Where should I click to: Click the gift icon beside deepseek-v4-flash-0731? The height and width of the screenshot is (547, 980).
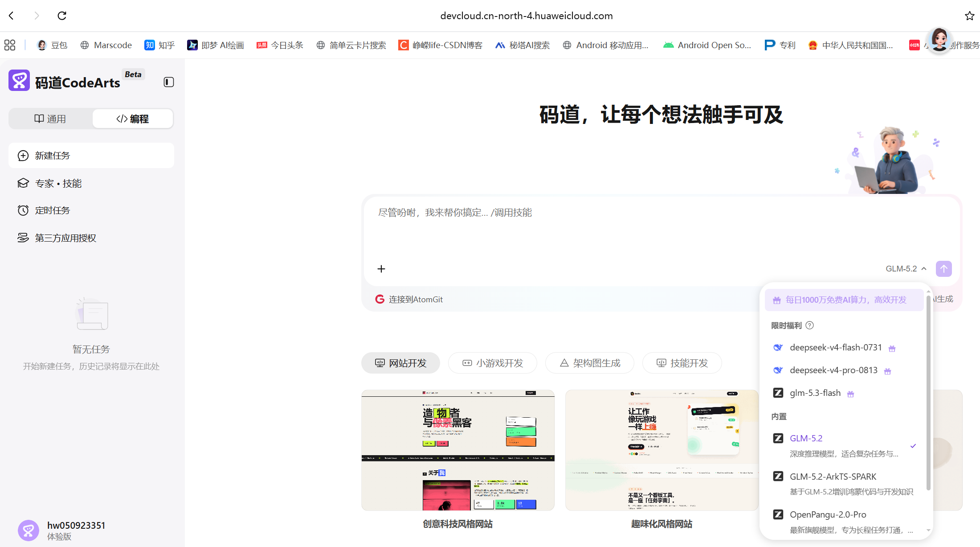[x=892, y=349]
